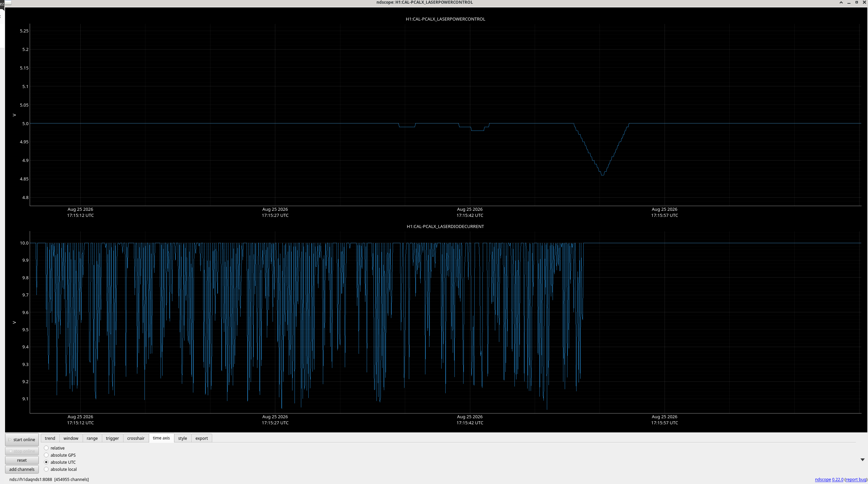This screenshot has height=484, width=868.
Task: Close the ndscope window
Action: click(x=864, y=2)
